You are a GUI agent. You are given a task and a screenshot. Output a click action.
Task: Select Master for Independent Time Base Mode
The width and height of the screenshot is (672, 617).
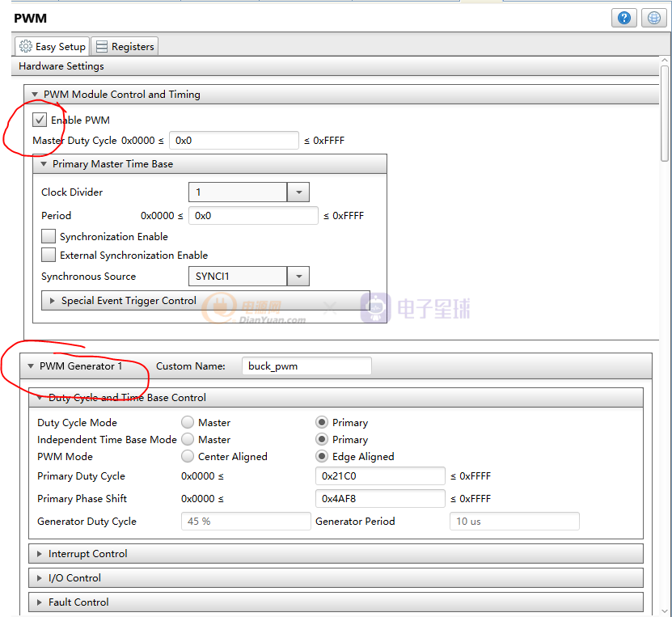pyautogui.click(x=188, y=440)
